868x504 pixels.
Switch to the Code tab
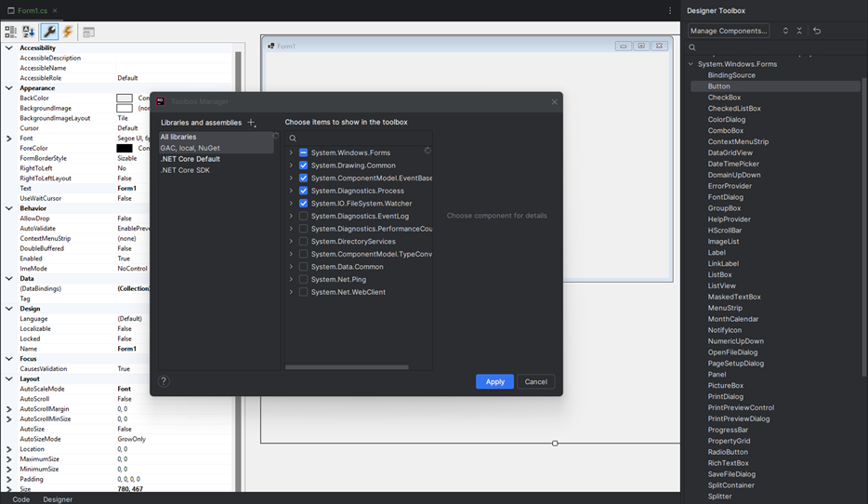click(21, 499)
